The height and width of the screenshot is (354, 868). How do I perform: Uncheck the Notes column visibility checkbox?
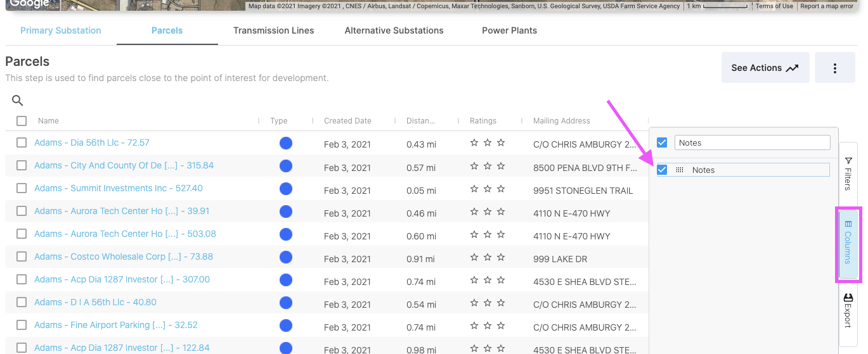click(662, 170)
